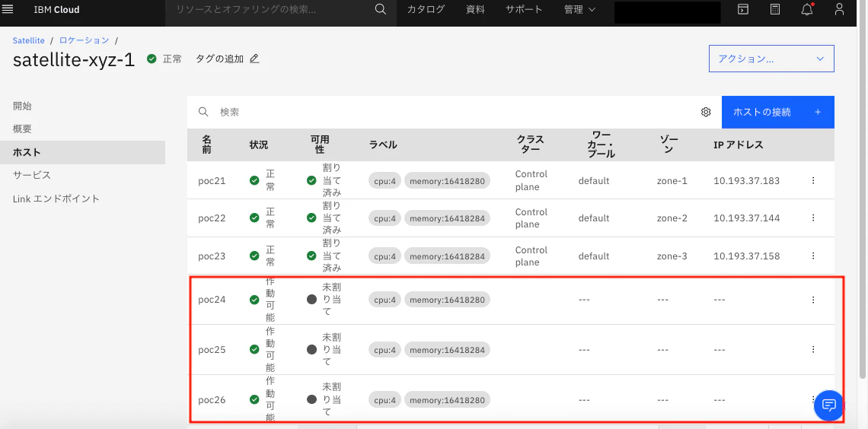Select host name poc26
This screenshot has width=868, height=429.
[x=212, y=399]
